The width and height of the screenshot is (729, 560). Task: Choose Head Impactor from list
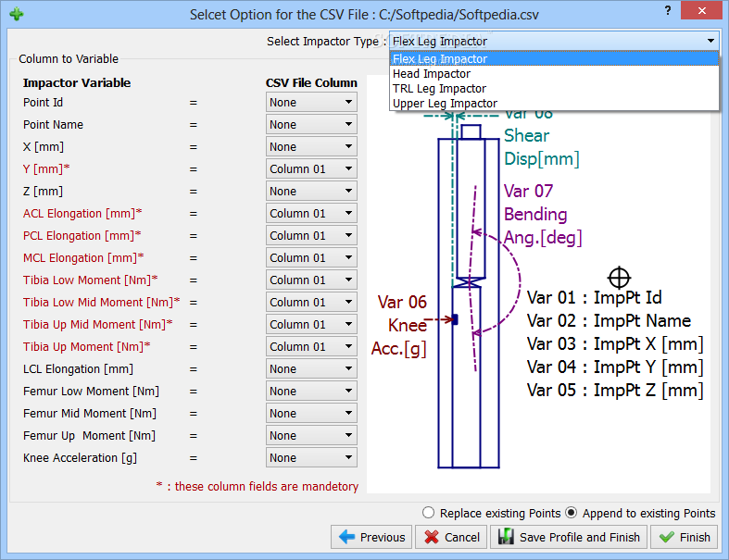pyautogui.click(x=554, y=73)
